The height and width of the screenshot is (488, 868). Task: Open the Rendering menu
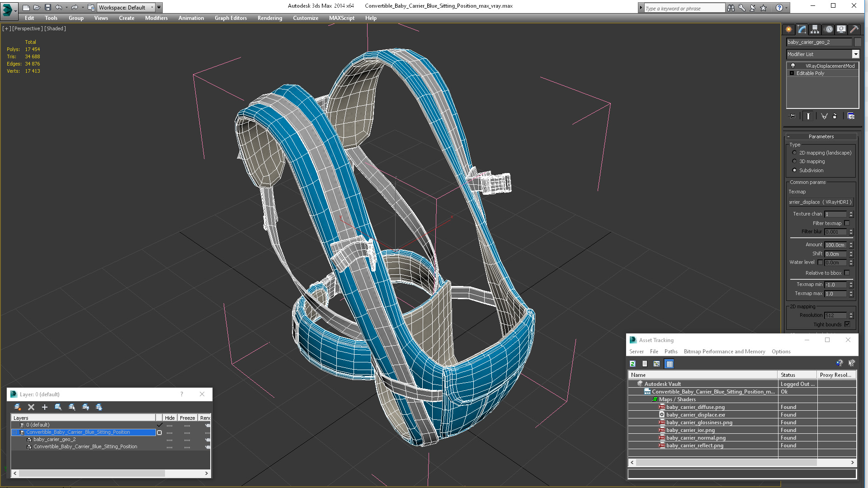269,18
